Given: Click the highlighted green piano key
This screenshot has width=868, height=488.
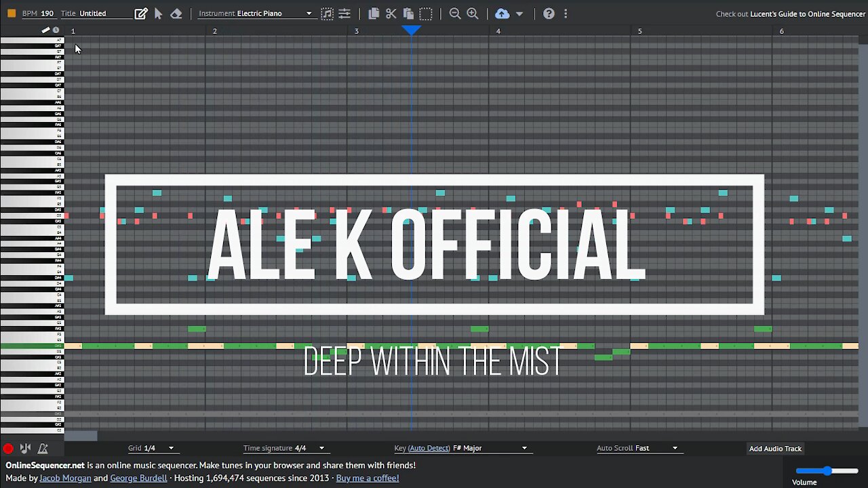Looking at the screenshot, I should [32, 346].
